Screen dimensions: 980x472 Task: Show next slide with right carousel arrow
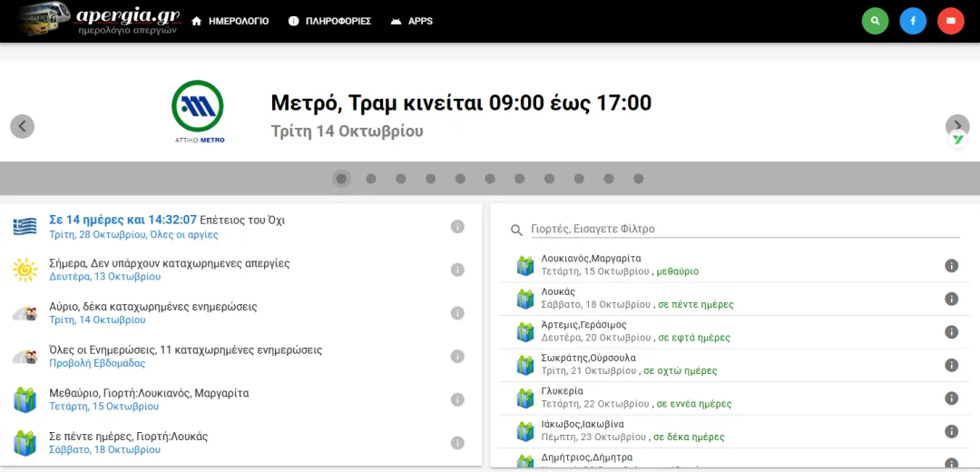(x=957, y=126)
